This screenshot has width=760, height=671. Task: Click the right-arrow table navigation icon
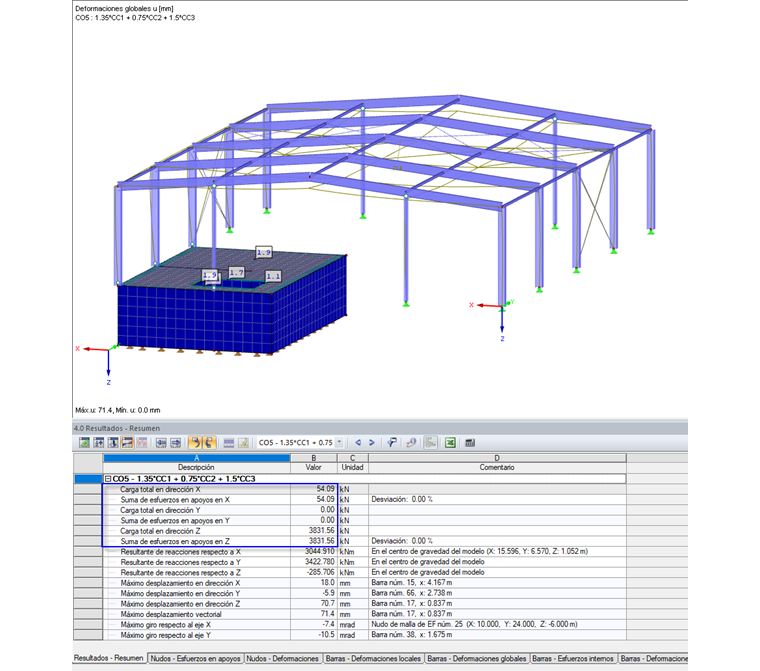[175, 442]
